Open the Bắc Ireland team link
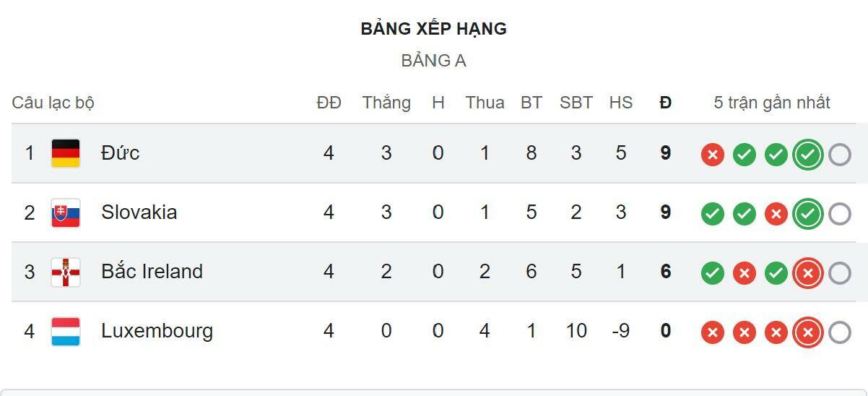 152,272
